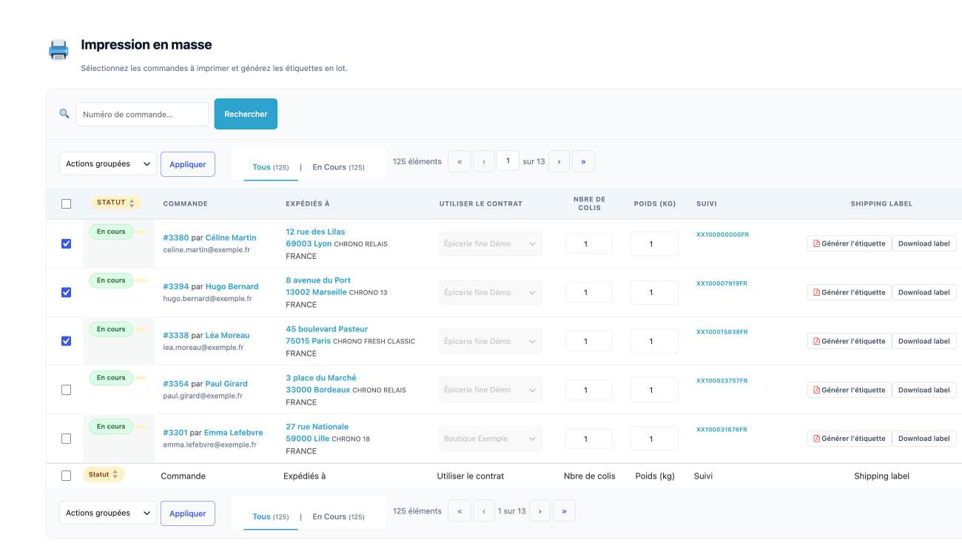Select the top En Cours (125) tab
Viewport: 962px width, 560px height.
pyautogui.click(x=339, y=167)
